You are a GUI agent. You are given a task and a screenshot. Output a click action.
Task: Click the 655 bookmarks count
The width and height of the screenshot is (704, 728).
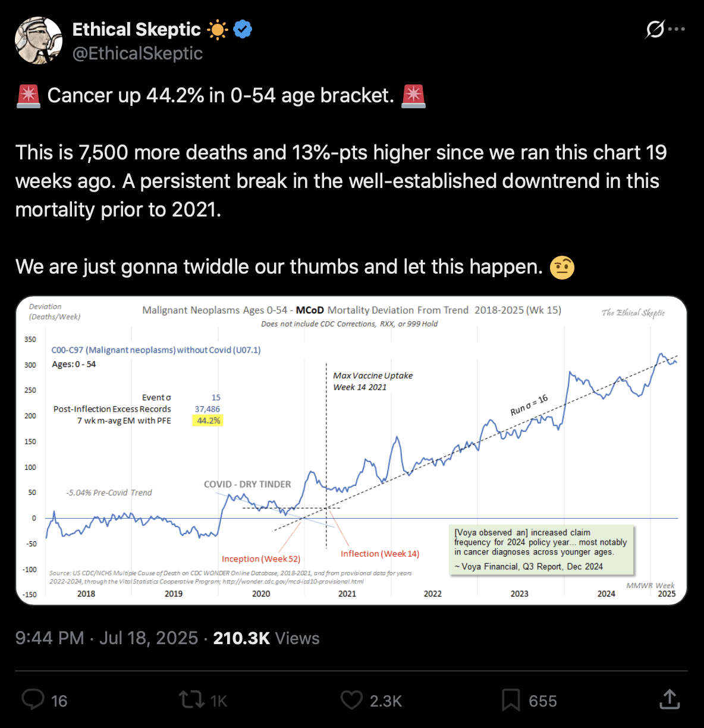[543, 701]
